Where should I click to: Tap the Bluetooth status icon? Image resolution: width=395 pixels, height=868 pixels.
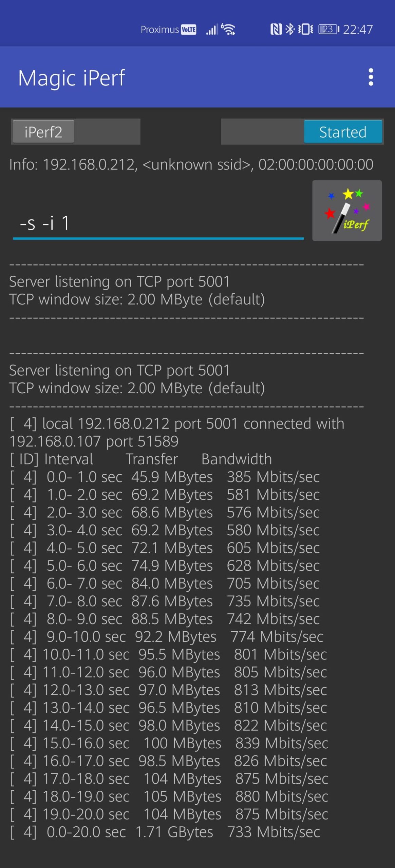(290, 29)
